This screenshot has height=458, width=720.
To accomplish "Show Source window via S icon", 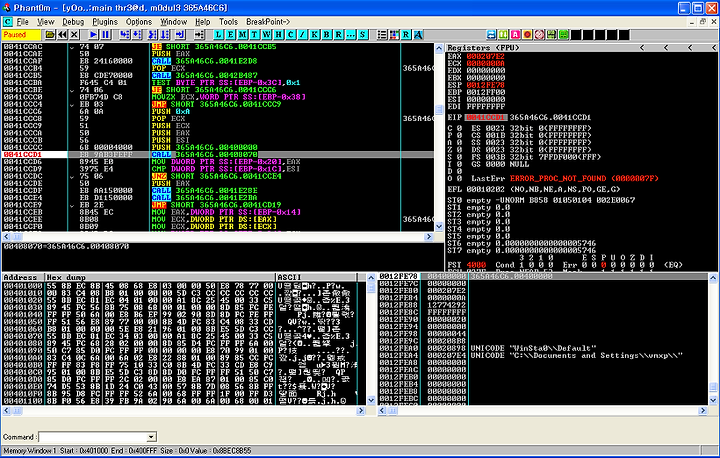I will point(362,34).
